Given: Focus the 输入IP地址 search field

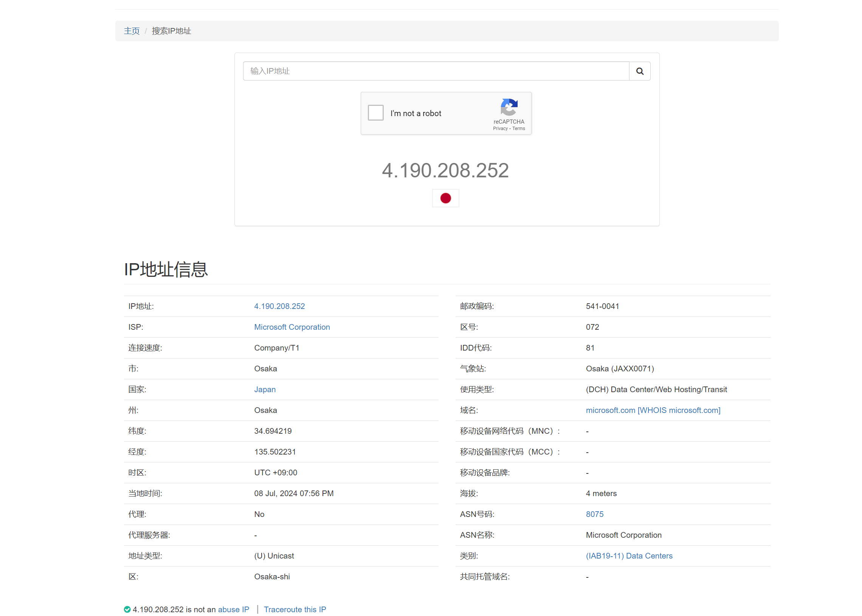Looking at the screenshot, I should (436, 71).
